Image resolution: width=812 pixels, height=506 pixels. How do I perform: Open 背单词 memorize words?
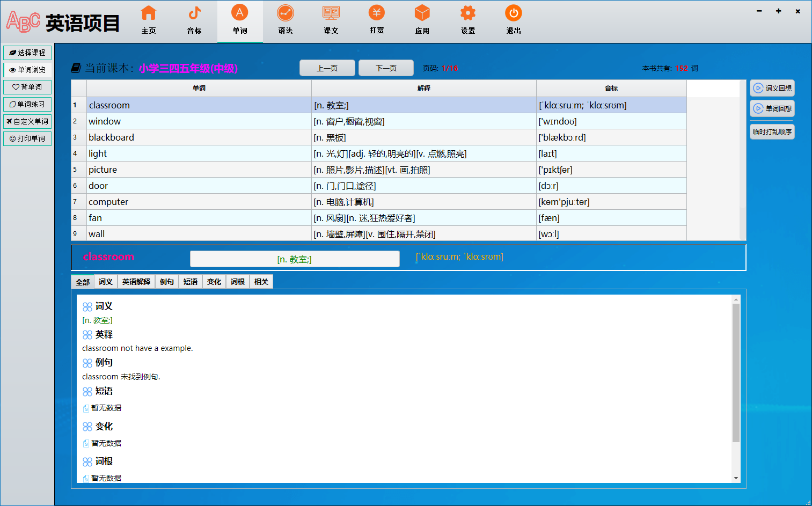click(27, 87)
